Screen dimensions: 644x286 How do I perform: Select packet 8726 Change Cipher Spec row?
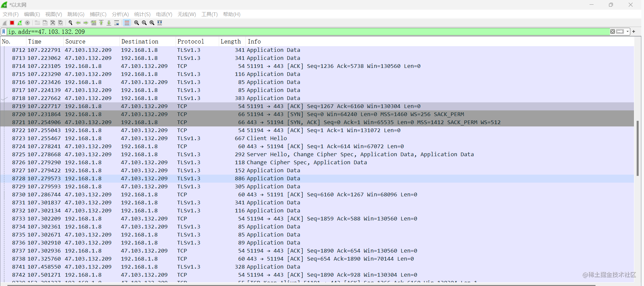317,163
